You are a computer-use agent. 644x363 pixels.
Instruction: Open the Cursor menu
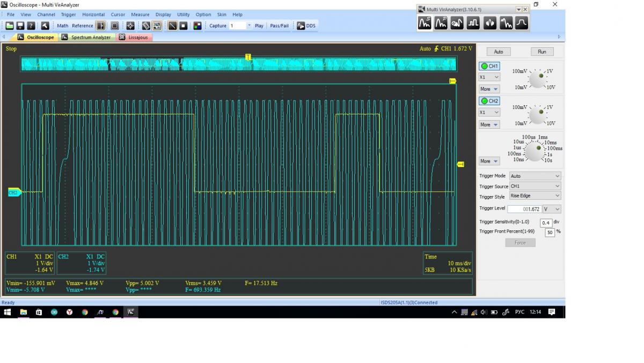[x=118, y=14]
